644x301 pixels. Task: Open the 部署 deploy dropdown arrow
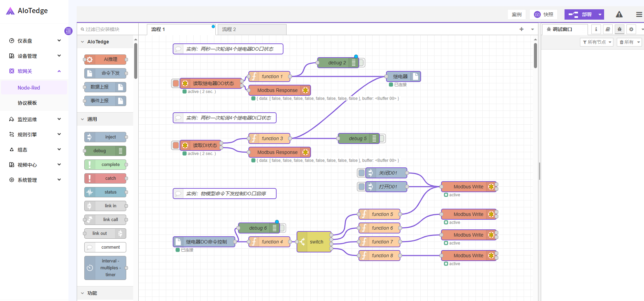(600, 14)
